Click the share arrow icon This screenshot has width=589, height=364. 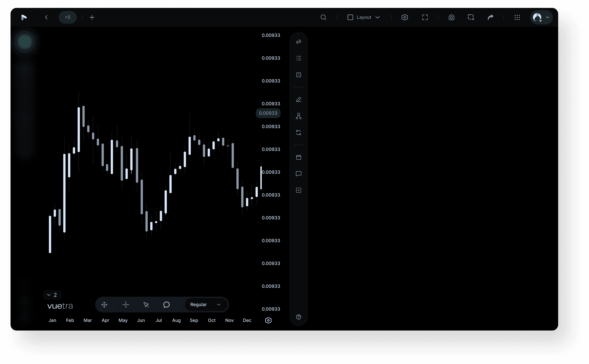(490, 17)
